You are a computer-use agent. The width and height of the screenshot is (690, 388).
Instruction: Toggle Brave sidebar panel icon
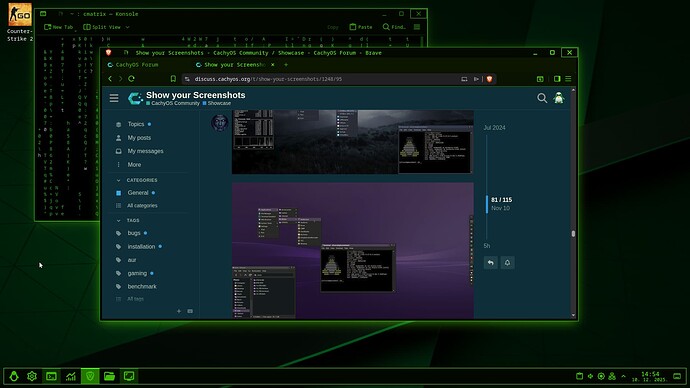pos(557,79)
